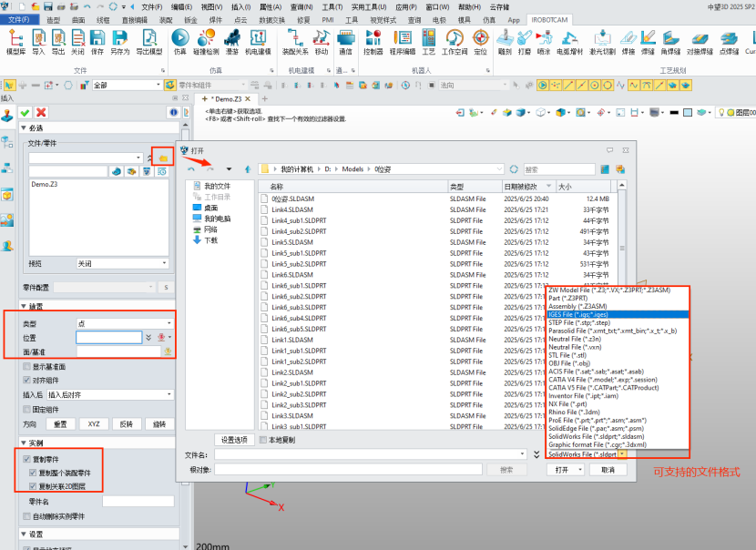
Task: Open the 程序编辑 program editor tool
Action: 401,40
